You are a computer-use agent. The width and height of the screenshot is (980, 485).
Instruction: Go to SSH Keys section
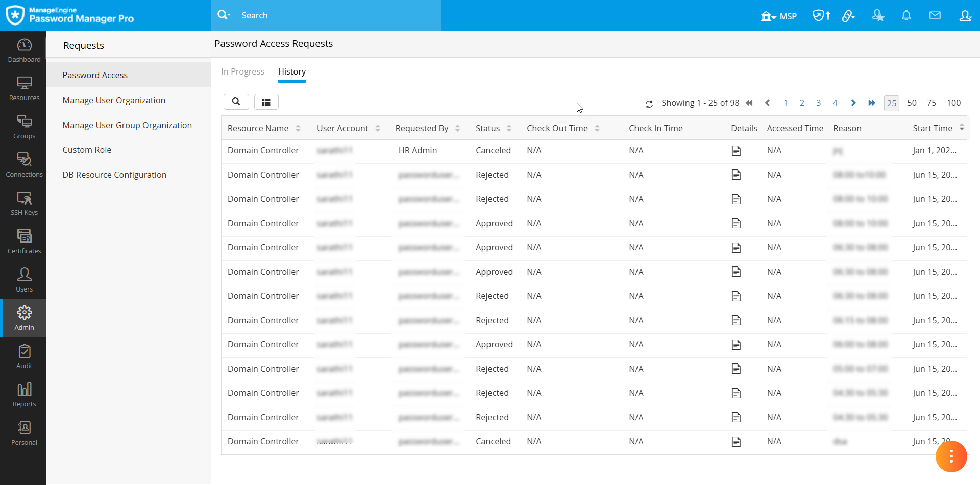point(24,204)
